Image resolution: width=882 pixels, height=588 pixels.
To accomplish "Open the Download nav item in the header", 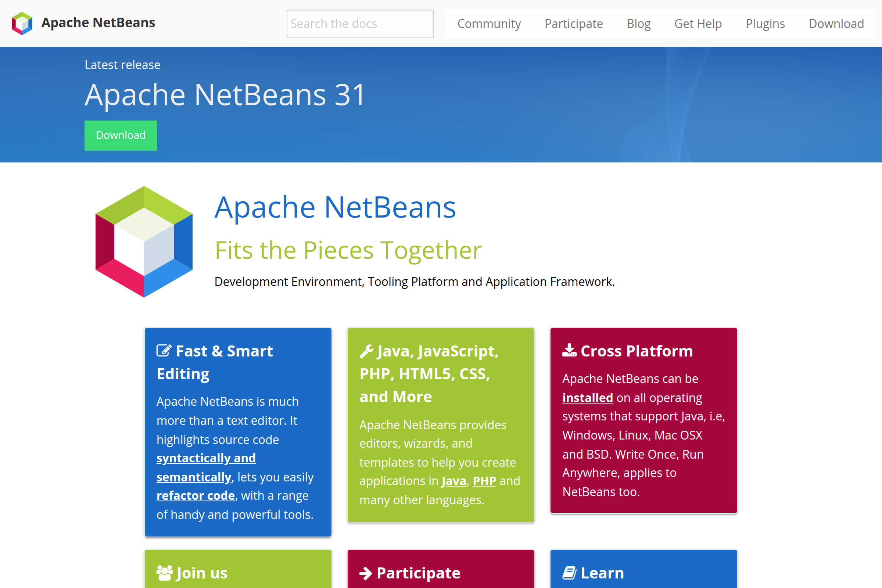I will coord(836,24).
